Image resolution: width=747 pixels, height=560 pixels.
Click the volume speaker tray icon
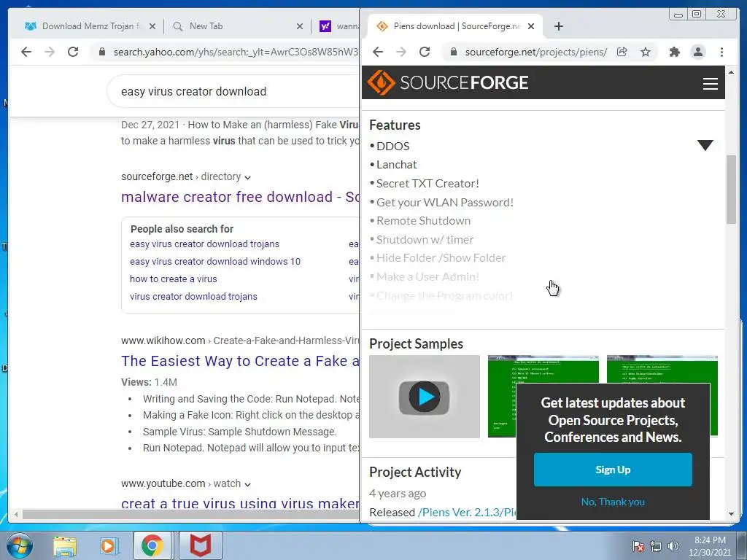(673, 546)
